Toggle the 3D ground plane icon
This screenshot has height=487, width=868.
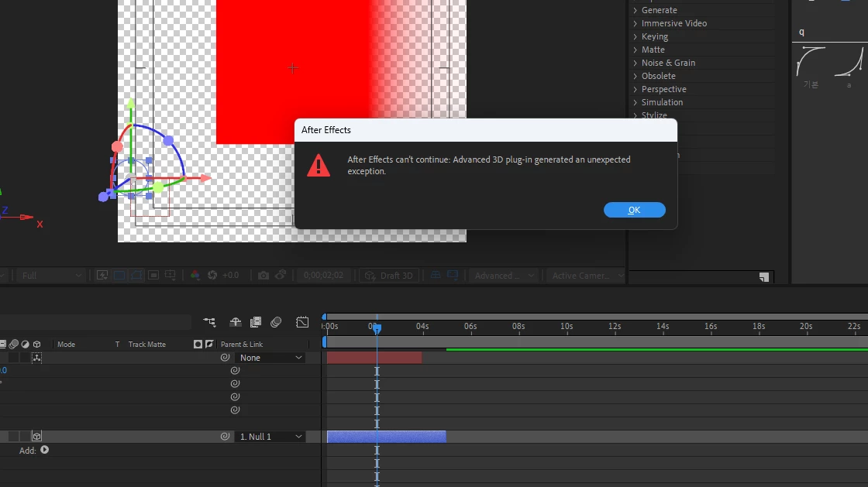click(436, 276)
